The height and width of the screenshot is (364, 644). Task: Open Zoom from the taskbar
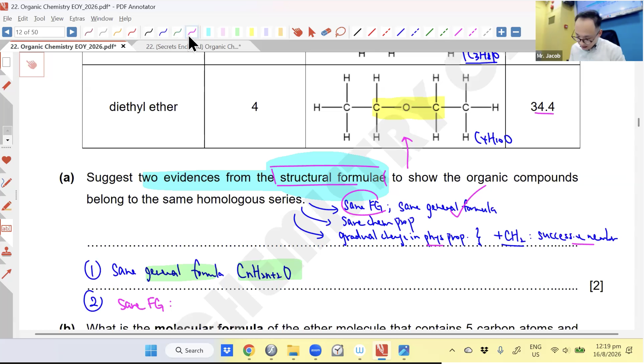click(315, 350)
